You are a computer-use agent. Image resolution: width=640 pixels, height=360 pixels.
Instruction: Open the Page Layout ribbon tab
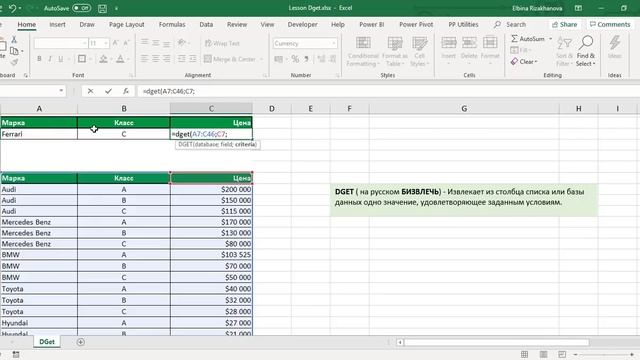[127, 24]
